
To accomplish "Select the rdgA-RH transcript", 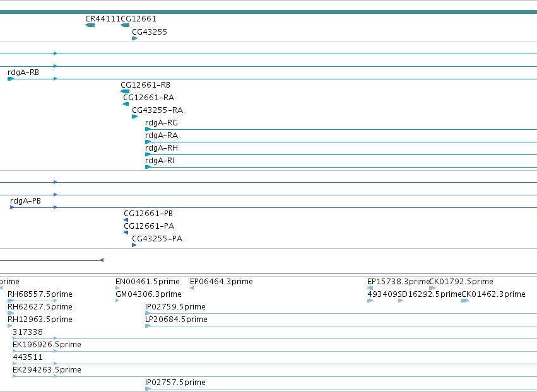I will 162,149.
